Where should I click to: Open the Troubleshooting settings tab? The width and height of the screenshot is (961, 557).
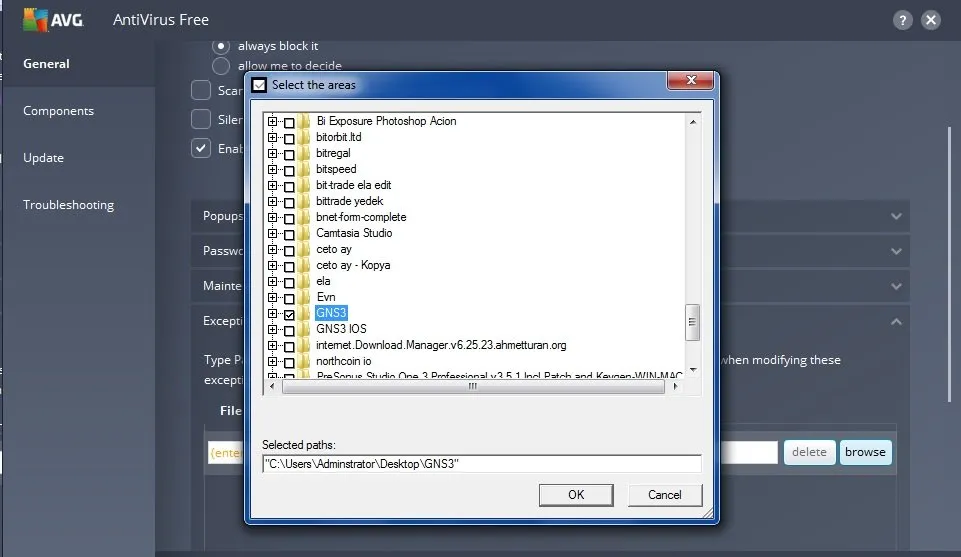pyautogui.click(x=69, y=205)
